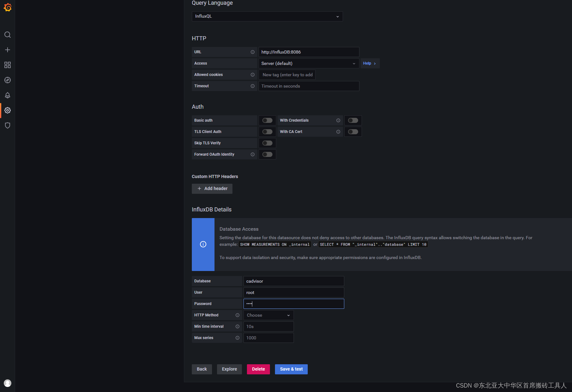Focus the Password field

coord(294,304)
